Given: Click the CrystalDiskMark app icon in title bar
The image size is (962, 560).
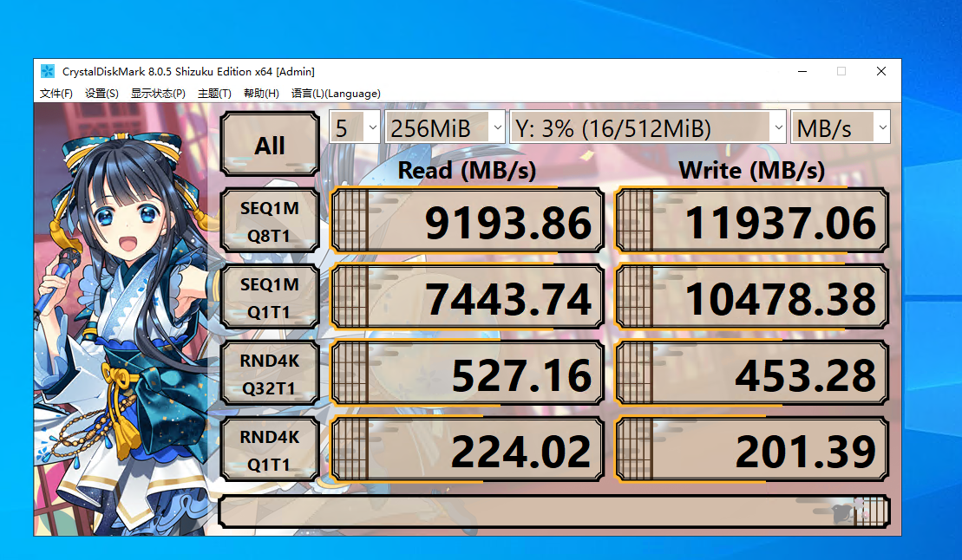Looking at the screenshot, I should tap(47, 71).
